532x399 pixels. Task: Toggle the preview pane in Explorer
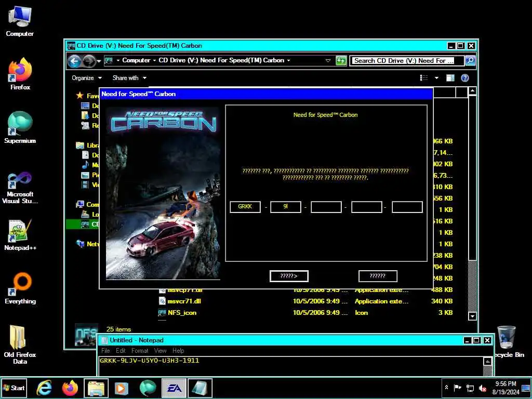coord(450,78)
